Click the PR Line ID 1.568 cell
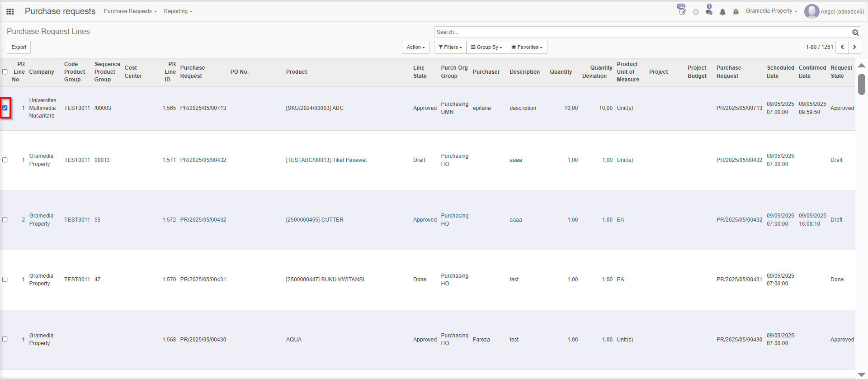Screen dimensions: 868x379 pyautogui.click(x=169, y=340)
